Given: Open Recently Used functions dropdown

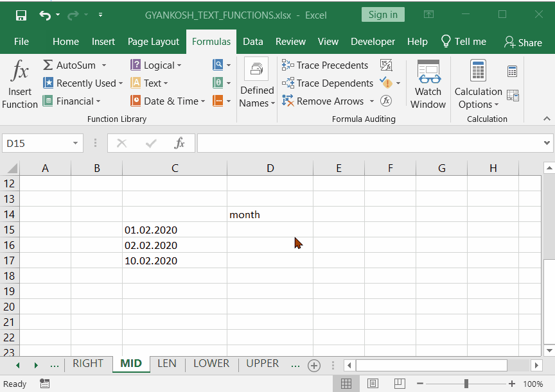Looking at the screenshot, I should [83, 83].
